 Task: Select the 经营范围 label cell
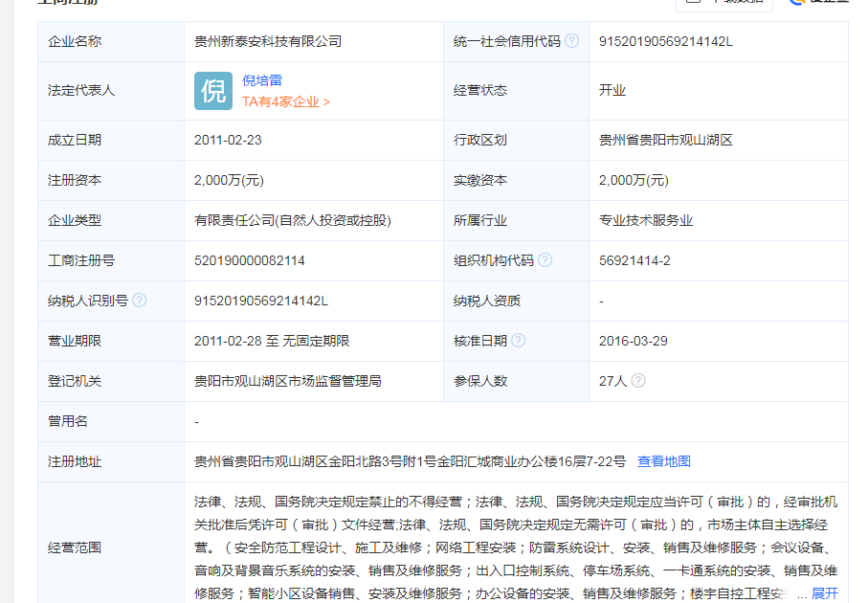coord(111,543)
